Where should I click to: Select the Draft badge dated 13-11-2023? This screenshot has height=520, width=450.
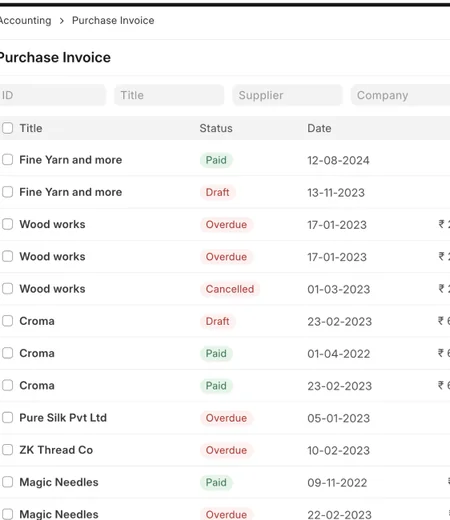coord(218,192)
